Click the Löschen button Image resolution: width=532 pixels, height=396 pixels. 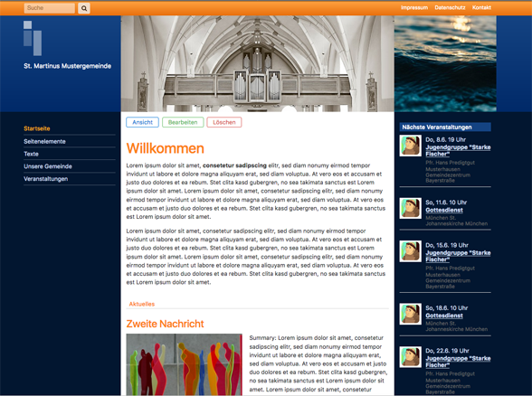224,122
